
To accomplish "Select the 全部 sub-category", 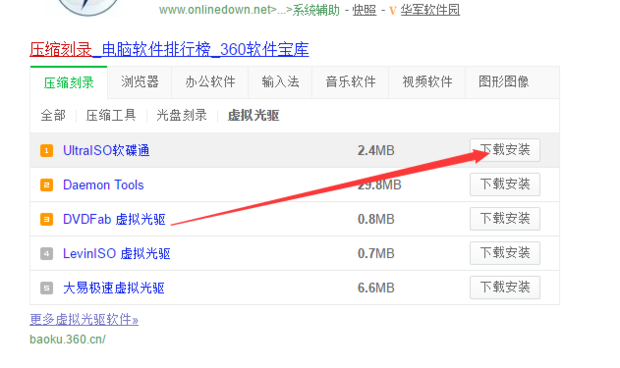I will [x=53, y=115].
